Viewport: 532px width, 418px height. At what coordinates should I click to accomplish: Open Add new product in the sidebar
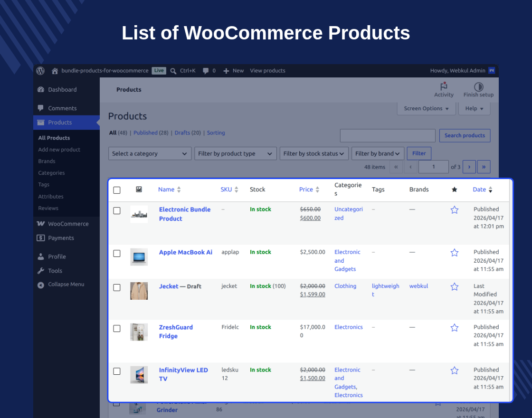(x=59, y=149)
